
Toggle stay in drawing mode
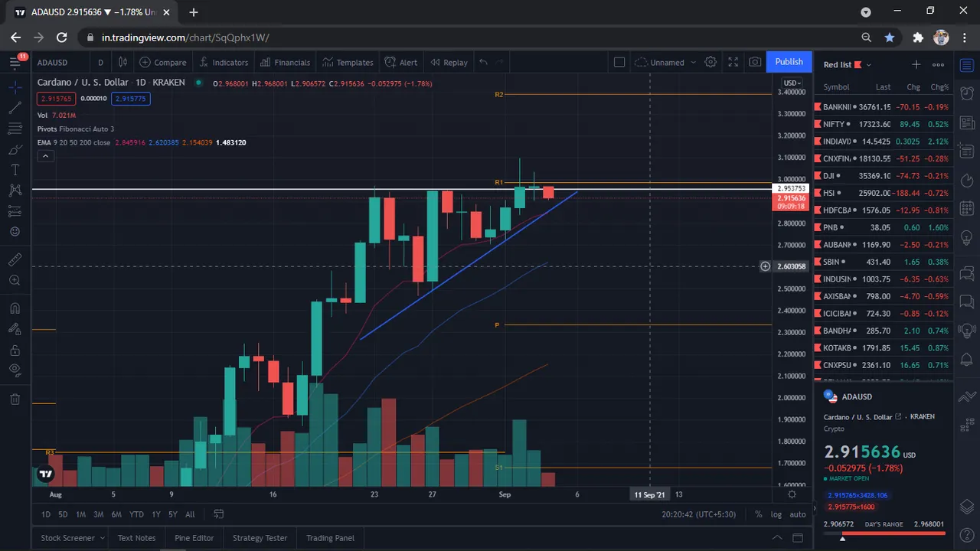15,330
